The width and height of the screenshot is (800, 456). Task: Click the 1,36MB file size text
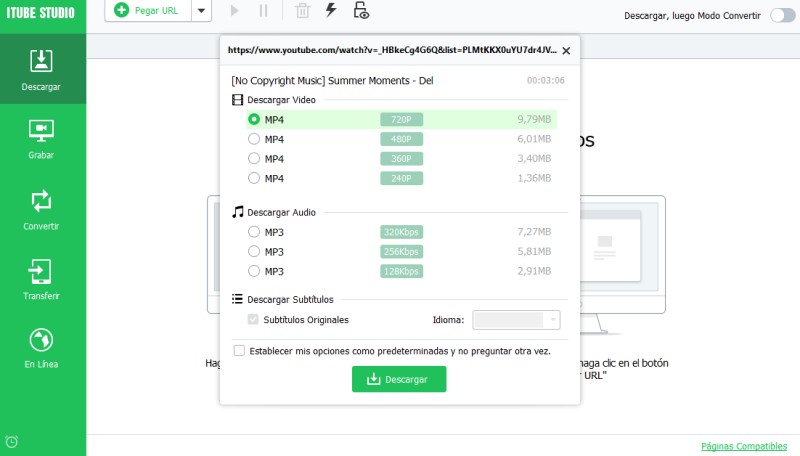[x=534, y=178]
